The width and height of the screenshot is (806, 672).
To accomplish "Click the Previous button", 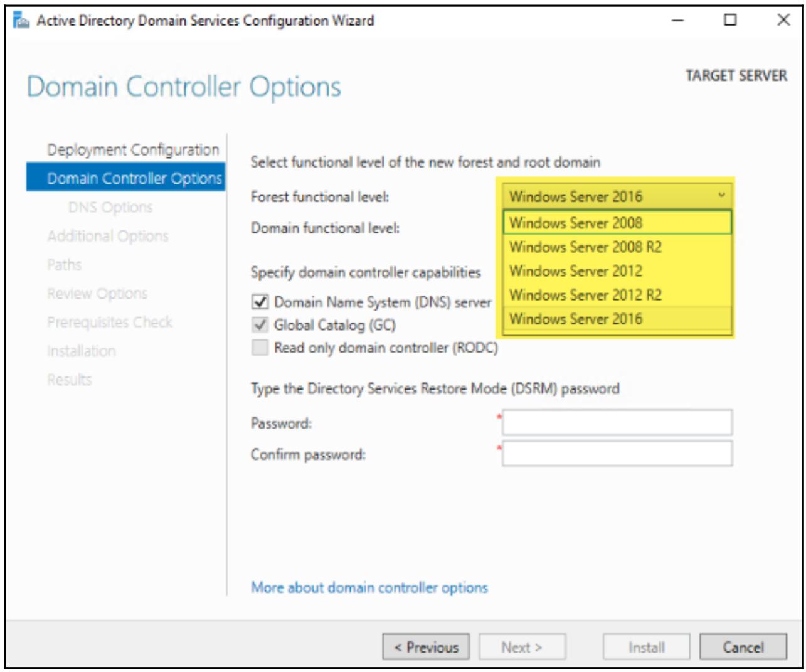I will point(426,647).
